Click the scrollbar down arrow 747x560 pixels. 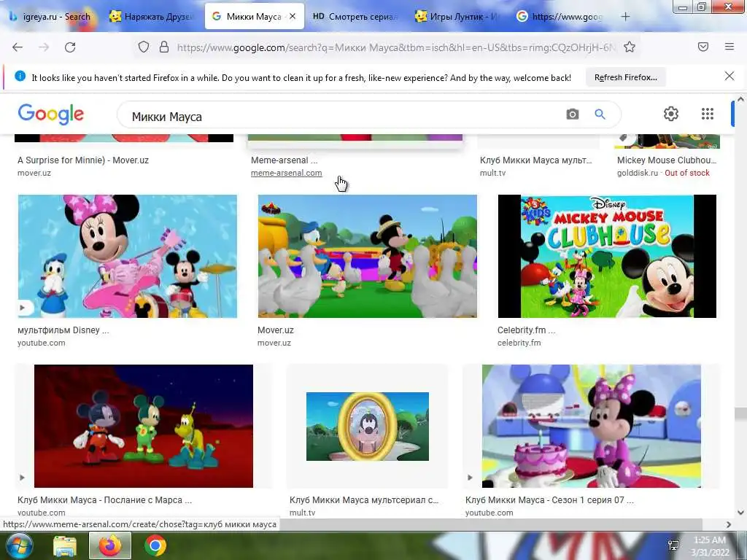740,513
